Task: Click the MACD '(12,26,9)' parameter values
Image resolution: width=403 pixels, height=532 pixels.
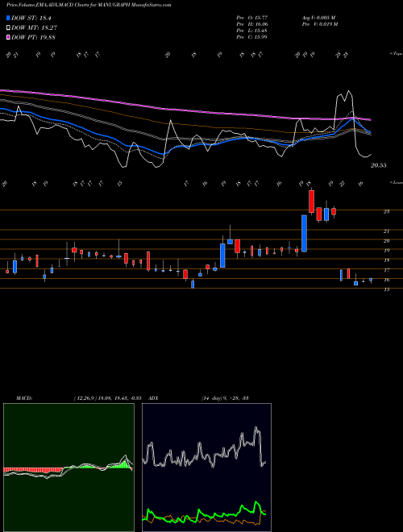Action: (107, 398)
